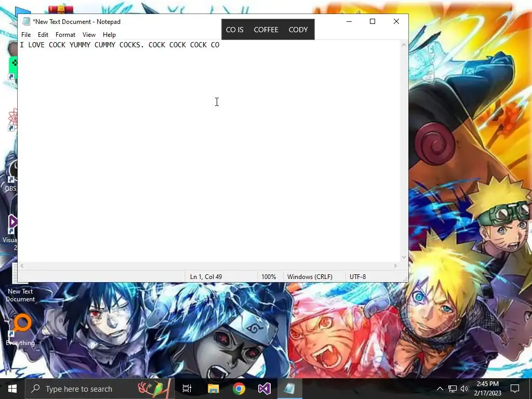532x399 pixels.
Task: Open the volume tray icon
Action: [x=464, y=389]
